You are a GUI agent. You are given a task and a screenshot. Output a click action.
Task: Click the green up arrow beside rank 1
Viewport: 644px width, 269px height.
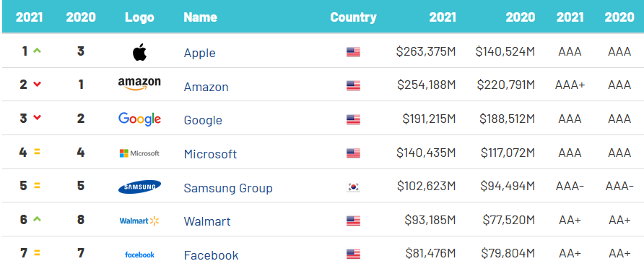point(38,51)
